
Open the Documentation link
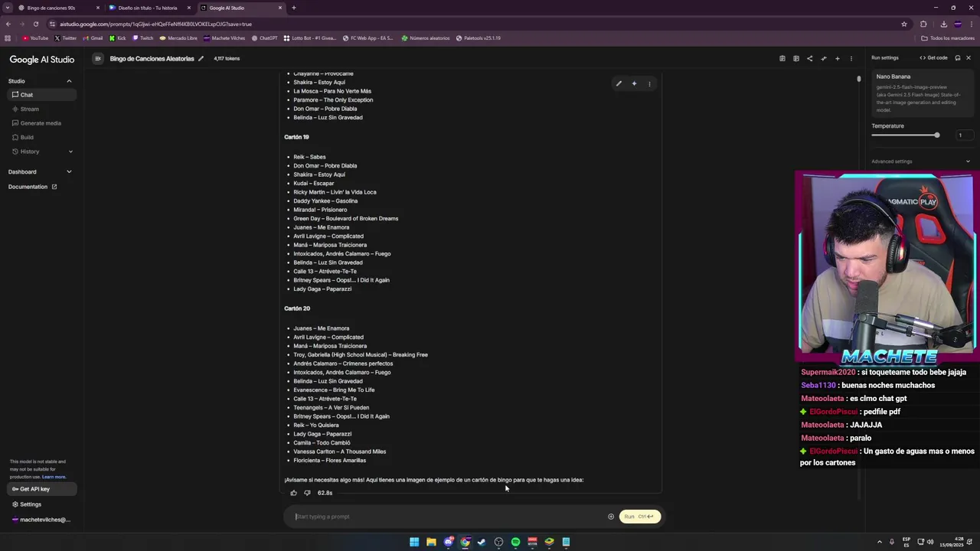(32, 187)
